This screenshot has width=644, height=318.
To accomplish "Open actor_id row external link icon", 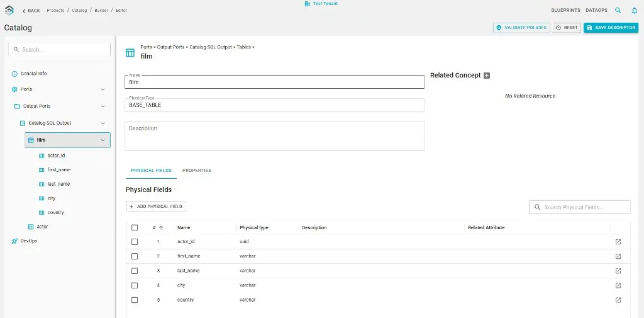I will click(618, 242).
